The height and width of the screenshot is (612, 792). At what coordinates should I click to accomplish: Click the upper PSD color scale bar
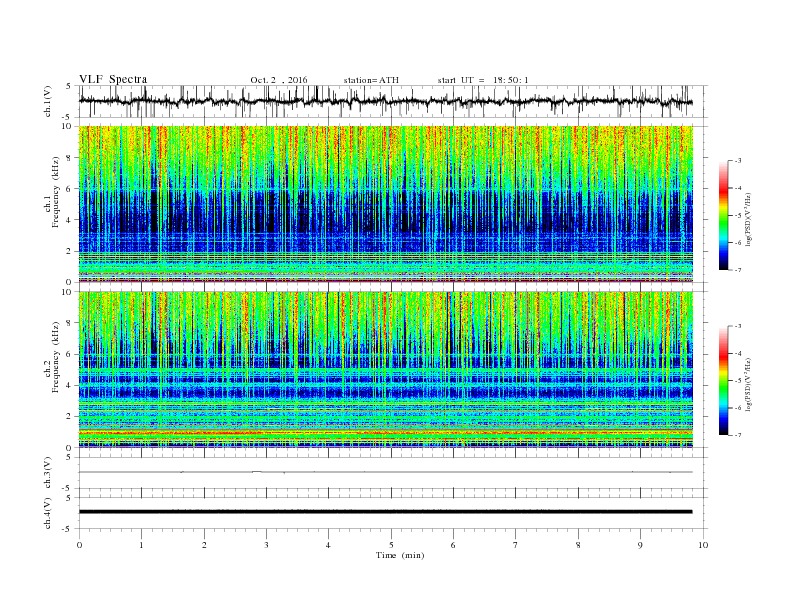pyautogui.click(x=724, y=215)
